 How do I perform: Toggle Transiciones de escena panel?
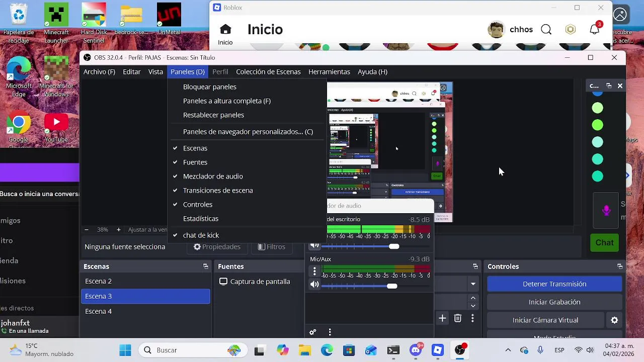[x=247, y=191]
